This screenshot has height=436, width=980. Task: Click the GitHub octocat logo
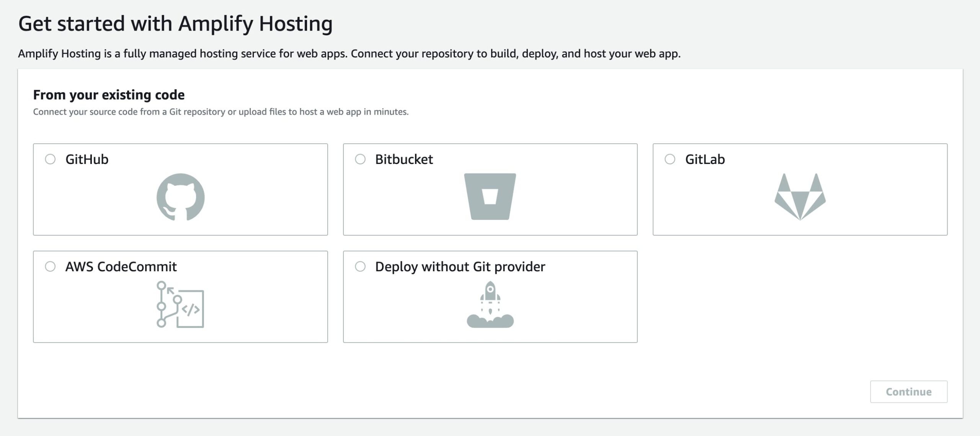coord(180,197)
